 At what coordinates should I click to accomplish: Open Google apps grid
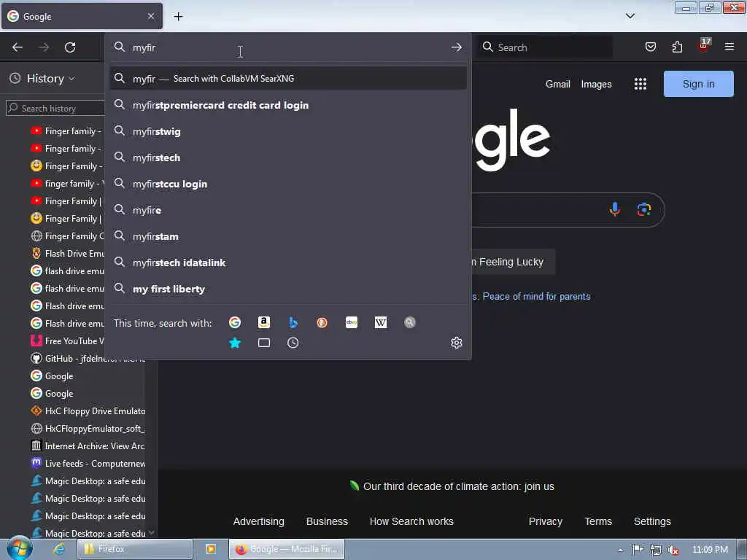pos(640,85)
